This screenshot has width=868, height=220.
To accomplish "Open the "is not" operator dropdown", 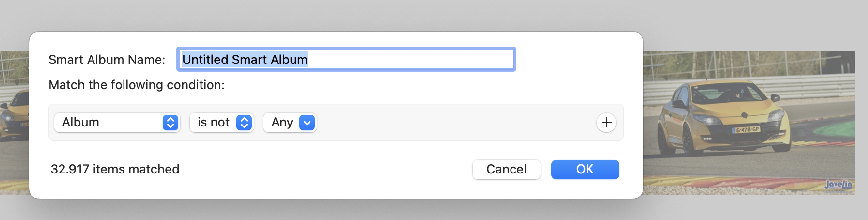I will [x=221, y=123].
